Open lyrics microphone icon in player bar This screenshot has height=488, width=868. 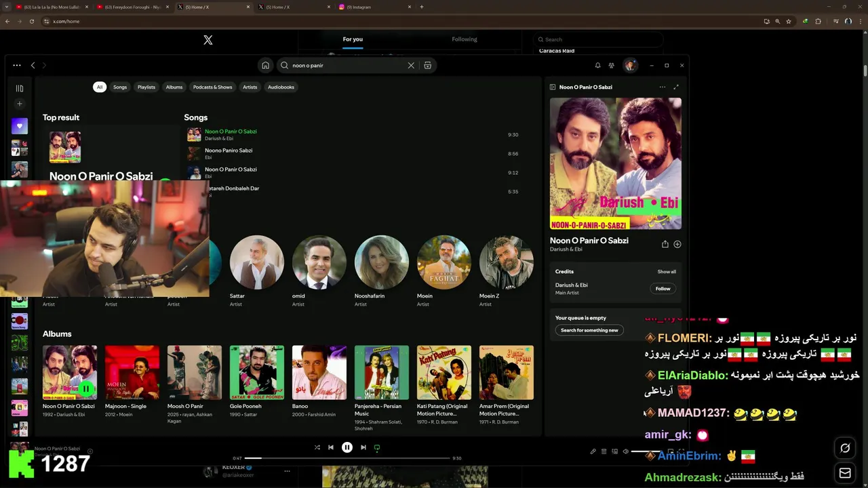click(x=593, y=451)
